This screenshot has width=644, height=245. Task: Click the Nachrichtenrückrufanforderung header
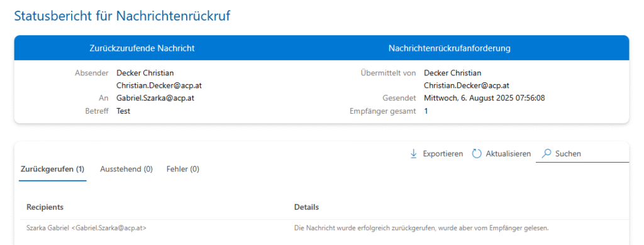pyautogui.click(x=449, y=48)
